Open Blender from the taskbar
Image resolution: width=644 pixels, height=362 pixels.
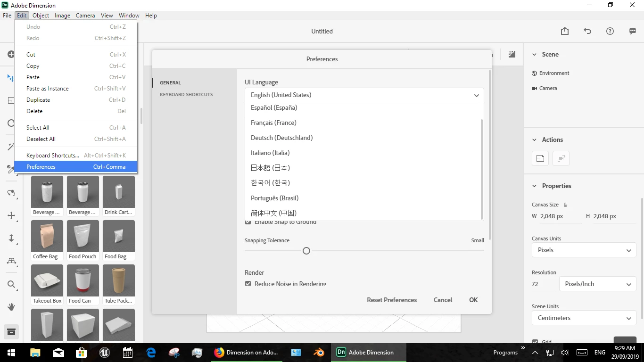319,352
